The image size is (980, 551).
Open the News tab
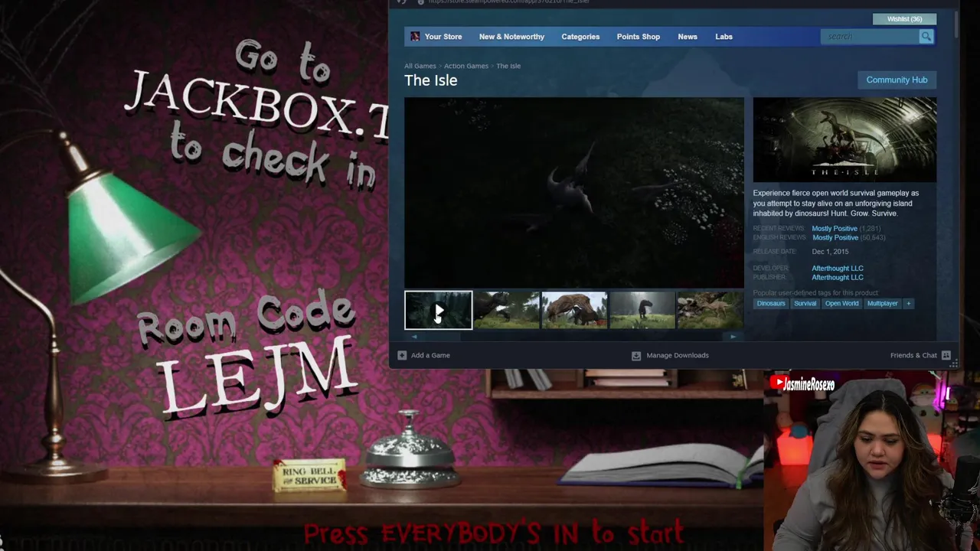688,37
